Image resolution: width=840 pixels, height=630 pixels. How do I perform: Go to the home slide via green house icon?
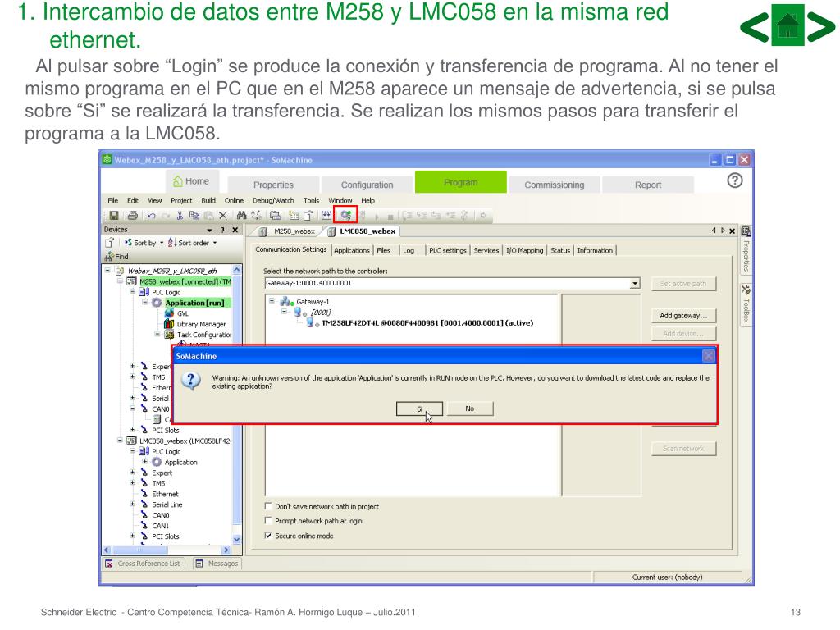787,25
